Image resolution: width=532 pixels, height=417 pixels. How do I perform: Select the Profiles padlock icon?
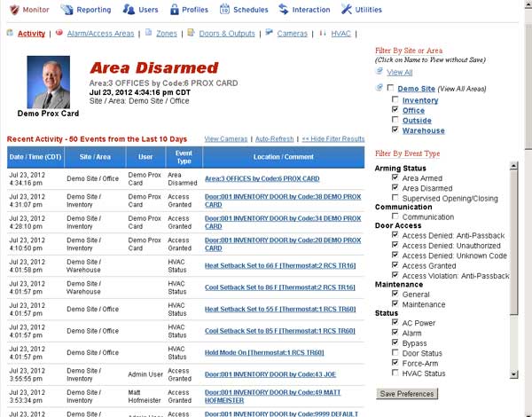(175, 10)
